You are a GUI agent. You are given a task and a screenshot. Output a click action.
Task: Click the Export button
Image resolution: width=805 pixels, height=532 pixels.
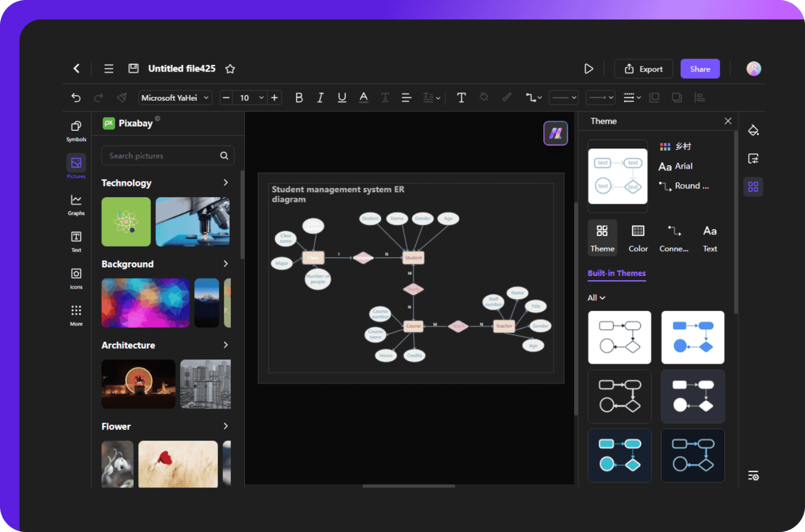[644, 69]
